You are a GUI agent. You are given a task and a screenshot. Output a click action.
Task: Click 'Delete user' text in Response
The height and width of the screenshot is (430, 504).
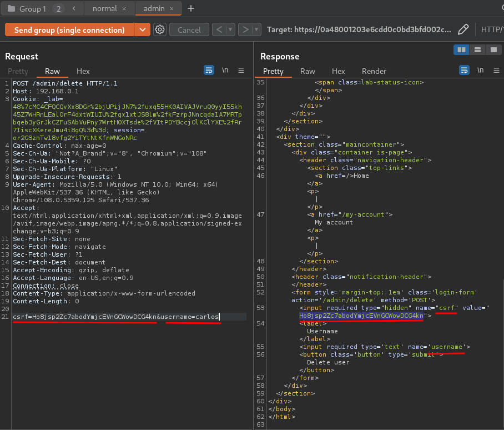point(328,362)
